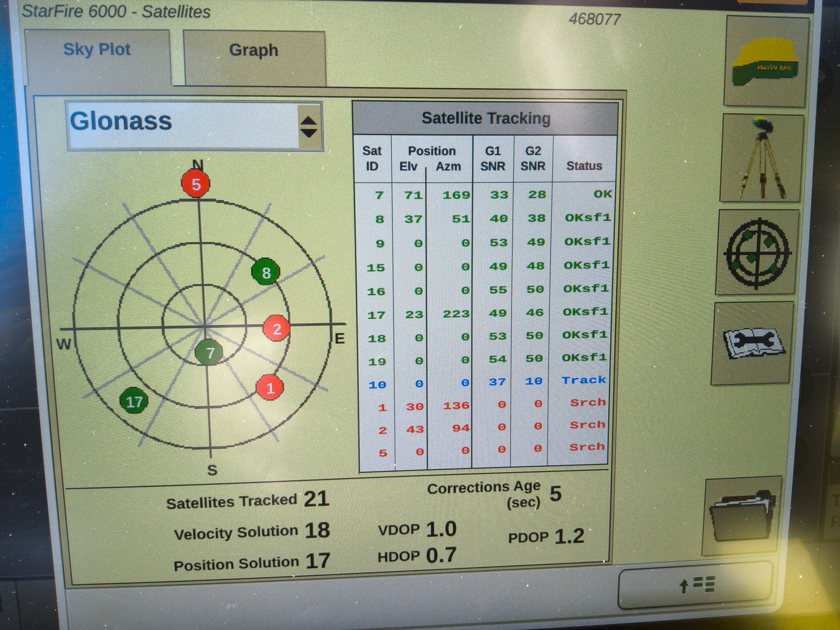Click the Satellite Tracking table header

click(485, 119)
